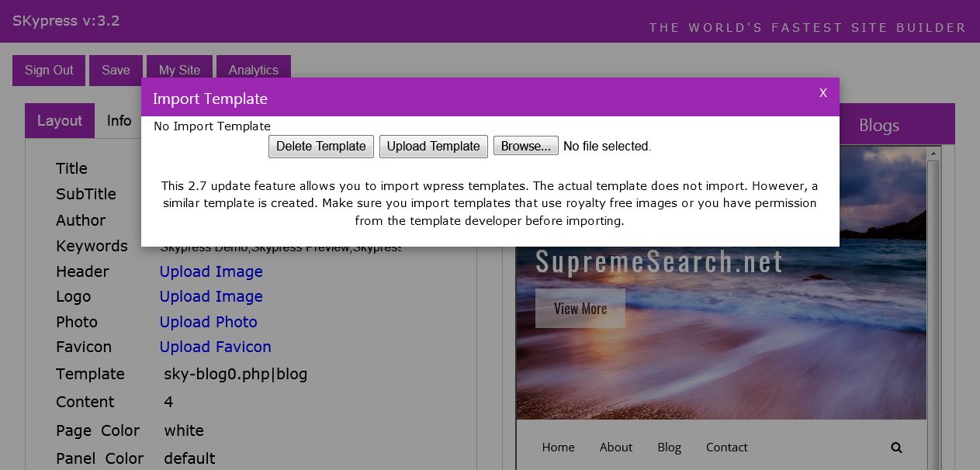Click the 'No file selected.' text
Image resolution: width=980 pixels, height=470 pixels.
tap(607, 146)
